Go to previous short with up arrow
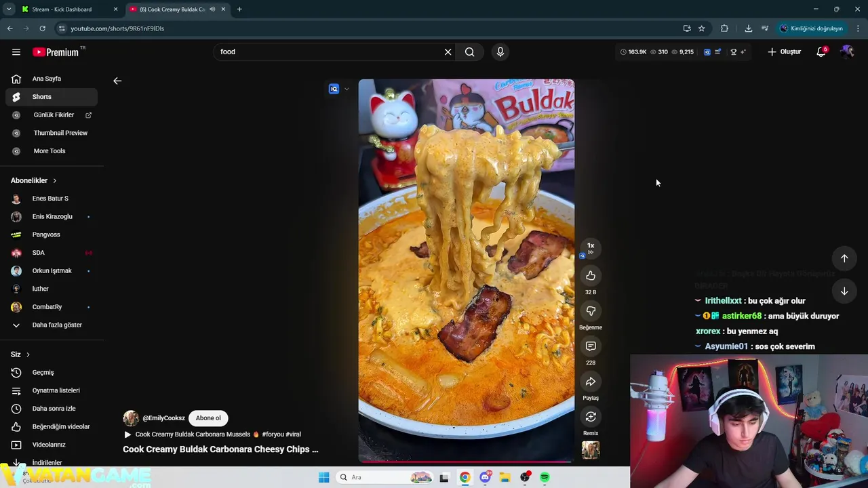 (844, 258)
